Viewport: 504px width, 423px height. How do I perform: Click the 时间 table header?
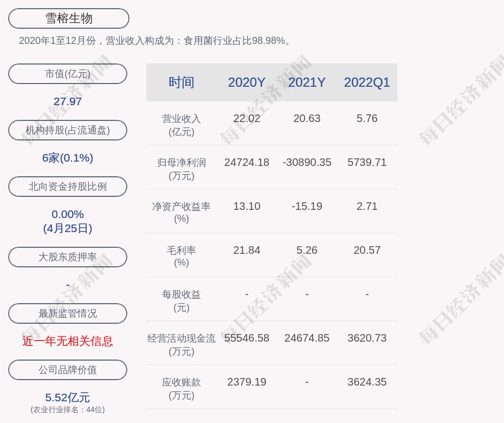[x=181, y=82]
